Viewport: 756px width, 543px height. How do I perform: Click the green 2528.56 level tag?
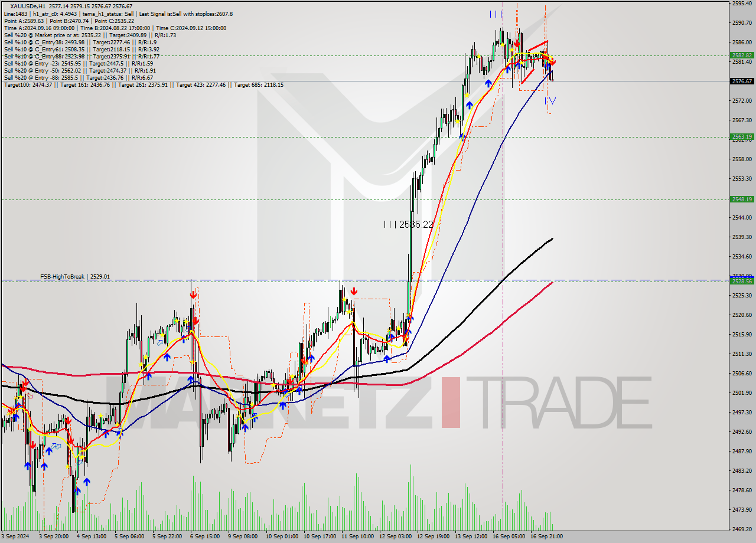coord(742,281)
